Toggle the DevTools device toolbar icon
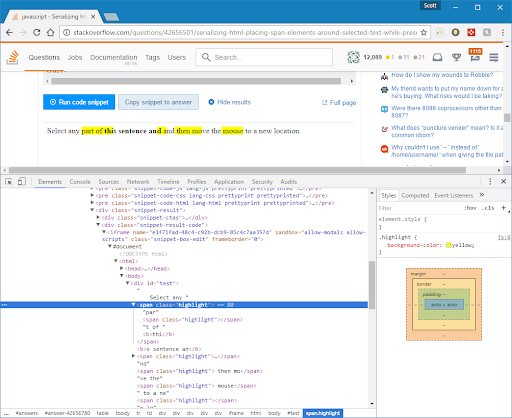The image size is (512, 418). (x=21, y=182)
